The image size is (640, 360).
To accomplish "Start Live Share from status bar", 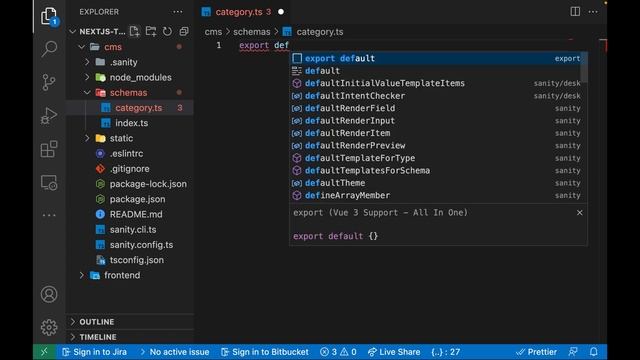I will coord(394,352).
